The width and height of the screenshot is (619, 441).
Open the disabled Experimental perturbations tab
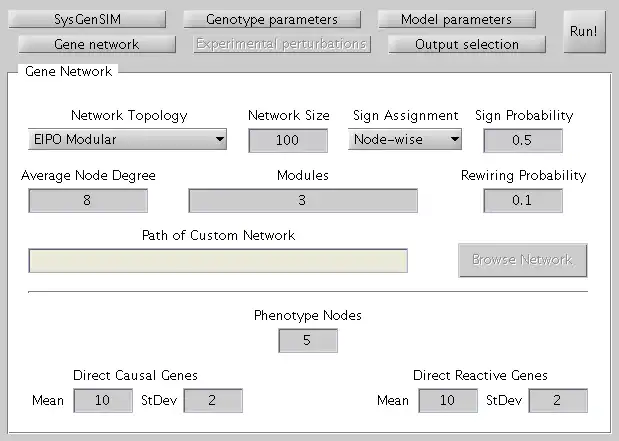(282, 44)
